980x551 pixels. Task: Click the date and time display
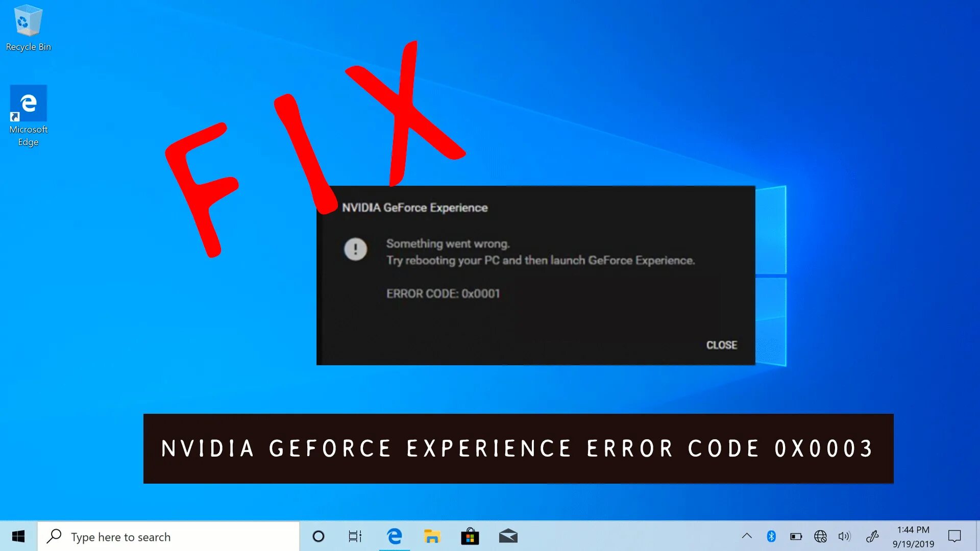pos(912,536)
